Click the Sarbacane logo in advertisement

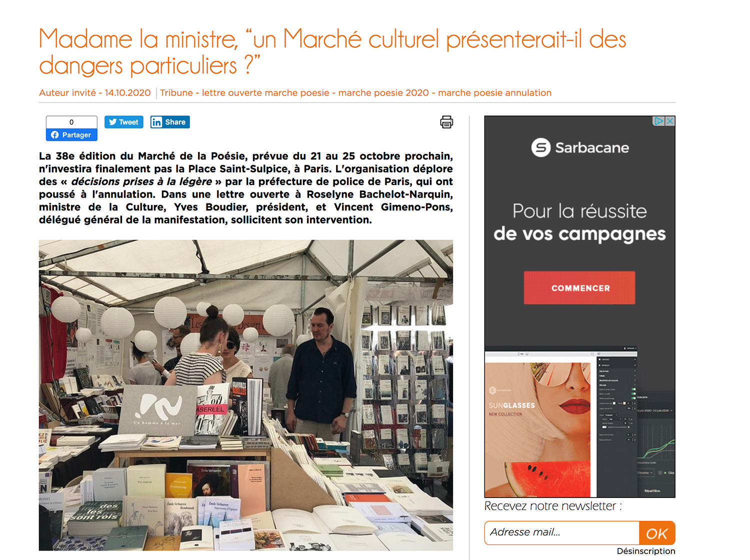[x=580, y=147]
